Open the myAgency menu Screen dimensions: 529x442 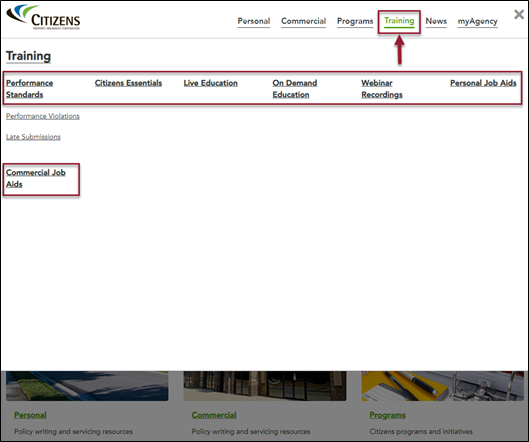[477, 21]
